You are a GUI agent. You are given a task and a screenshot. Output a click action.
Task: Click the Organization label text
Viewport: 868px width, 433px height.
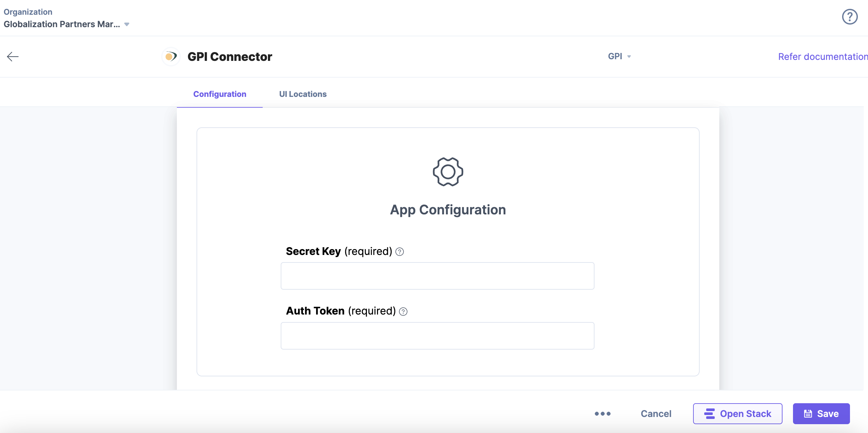tap(28, 12)
